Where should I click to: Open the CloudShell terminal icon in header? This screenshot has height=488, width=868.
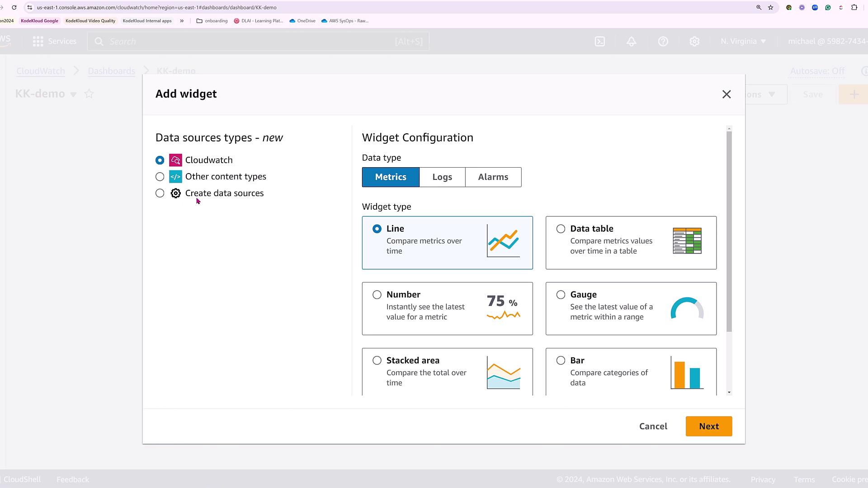599,42
